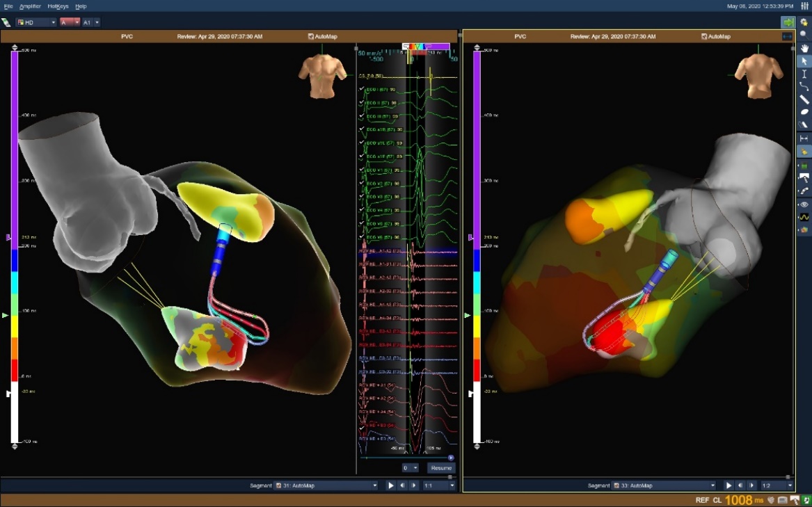
Task: Click the 50 mm/s sweep speed label
Action: [x=369, y=54]
